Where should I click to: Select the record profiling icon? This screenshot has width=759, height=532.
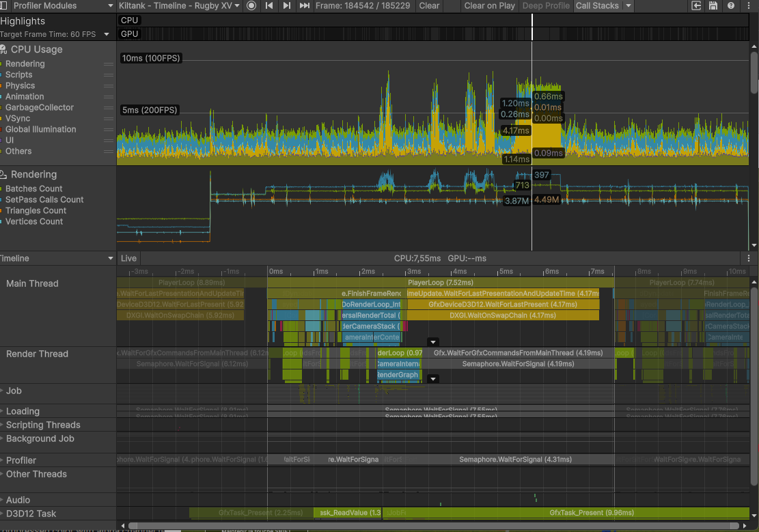[x=251, y=6]
